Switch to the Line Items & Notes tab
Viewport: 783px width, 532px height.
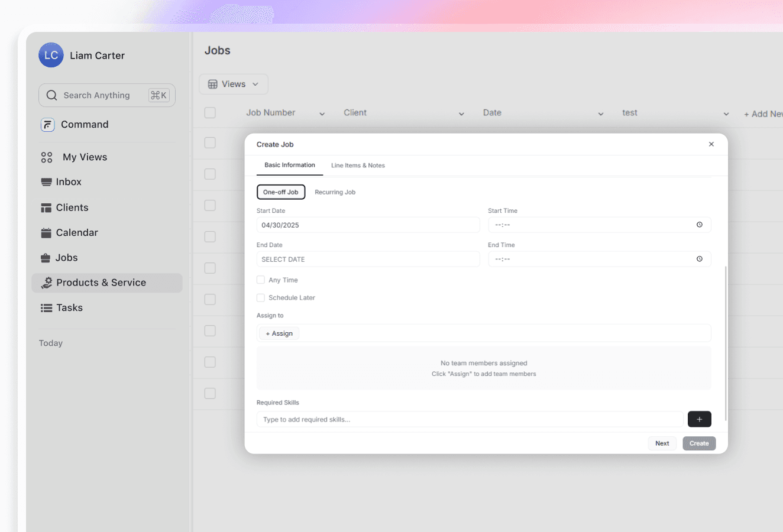(358, 166)
